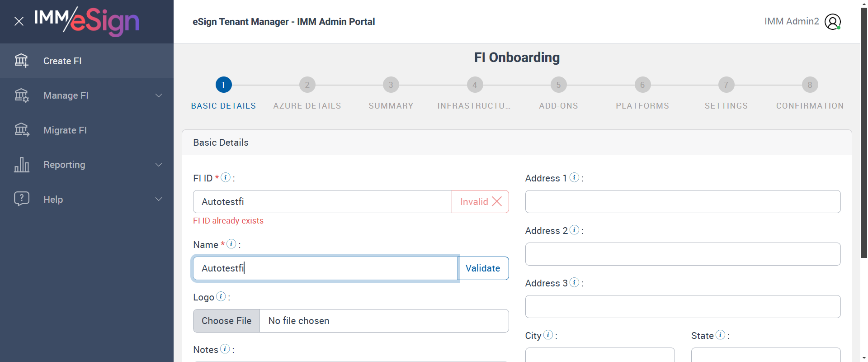
Task: Click the Notes info icon
Action: point(225,349)
